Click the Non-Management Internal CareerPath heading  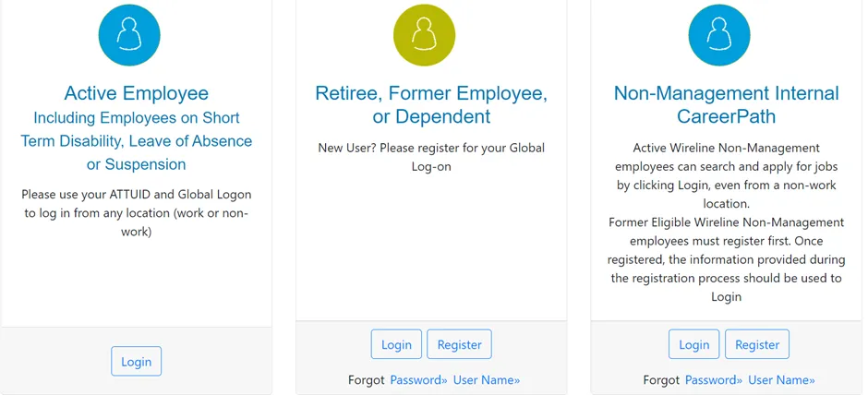[x=726, y=105]
